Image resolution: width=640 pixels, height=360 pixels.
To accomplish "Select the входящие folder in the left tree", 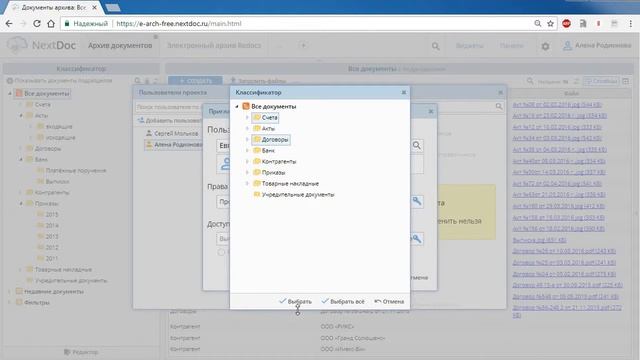I will [55, 127].
